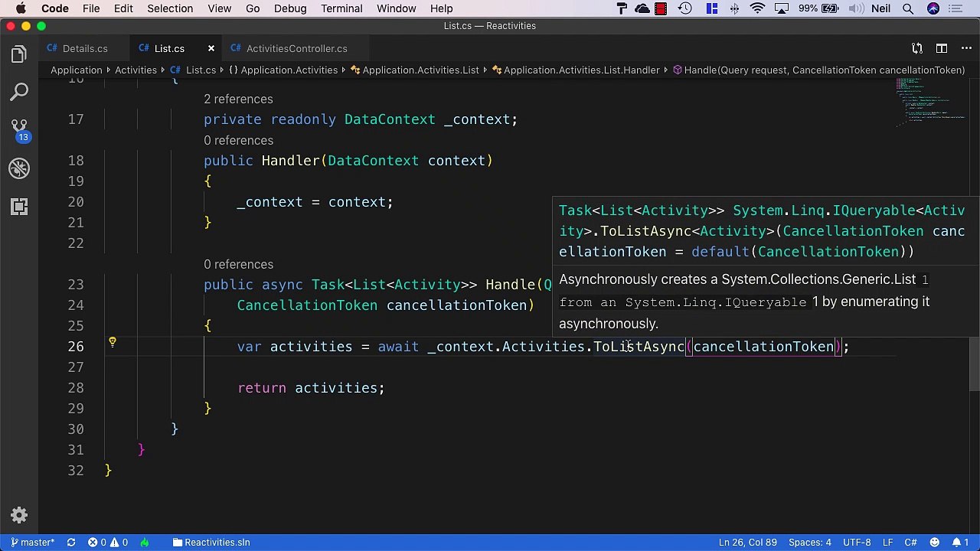
Task: Show 0 references above Handler constructor
Action: point(238,141)
